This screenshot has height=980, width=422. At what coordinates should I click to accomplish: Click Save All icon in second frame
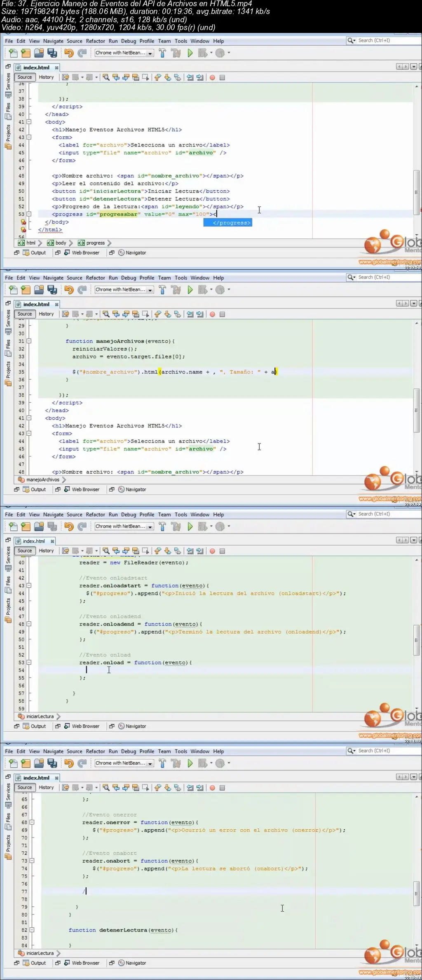(52, 290)
